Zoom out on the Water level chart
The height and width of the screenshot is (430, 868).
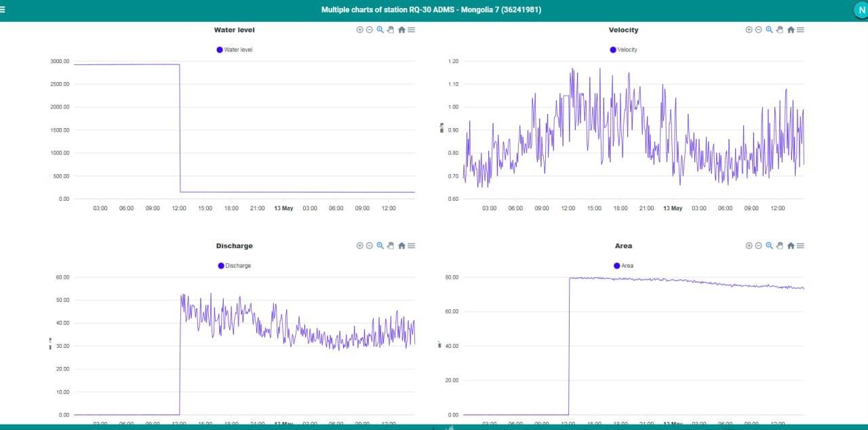(x=370, y=30)
